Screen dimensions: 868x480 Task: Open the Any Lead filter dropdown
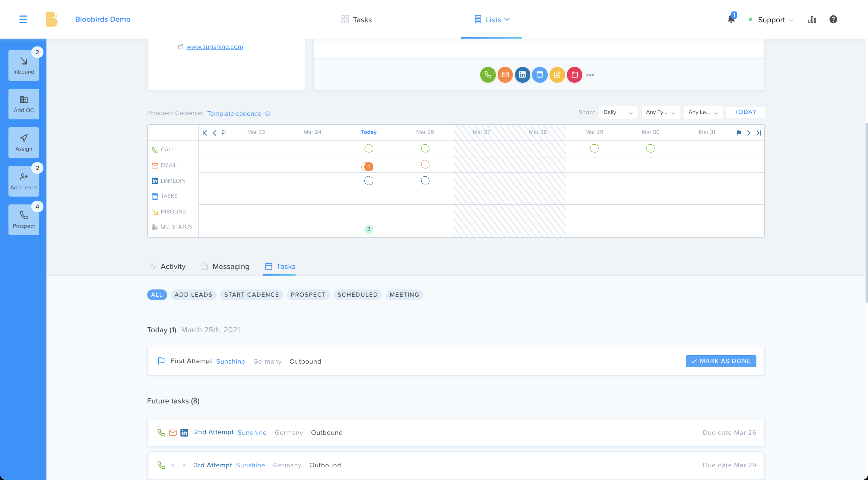point(703,112)
